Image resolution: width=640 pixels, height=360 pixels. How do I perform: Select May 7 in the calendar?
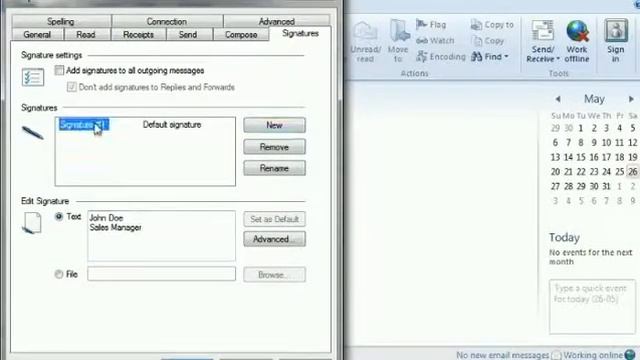coord(568,142)
